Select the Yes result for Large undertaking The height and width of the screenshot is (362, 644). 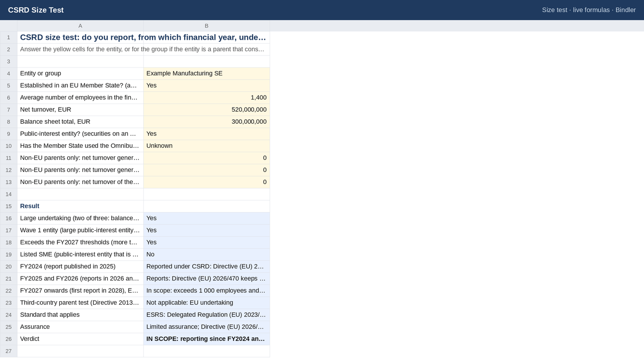pos(207,218)
